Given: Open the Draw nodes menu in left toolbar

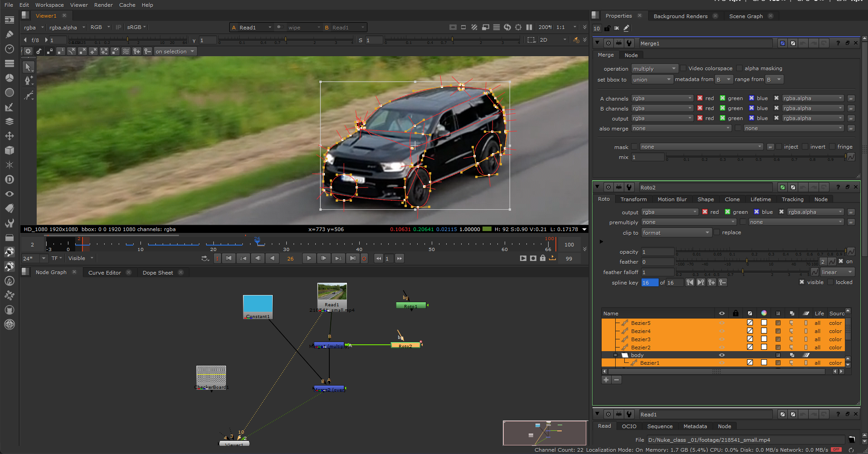Looking at the screenshot, I should point(10,34).
